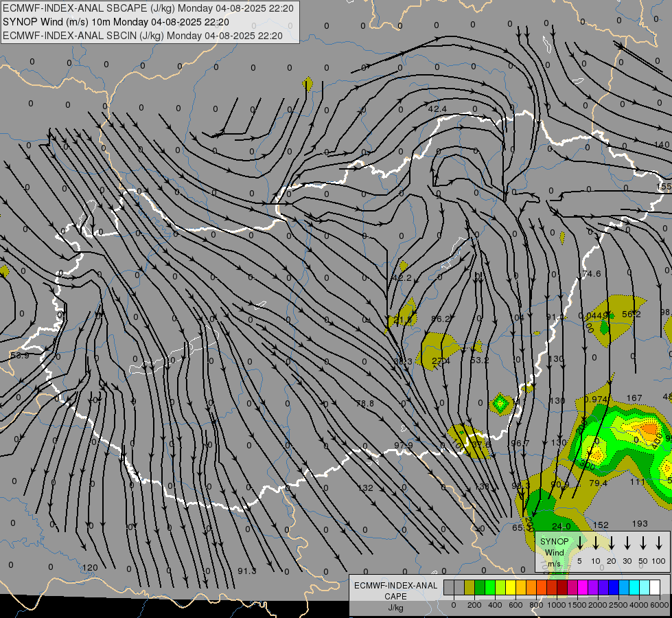Select the pure blue swatch before 2500
Screen dimensions: 672x618
coord(614,588)
